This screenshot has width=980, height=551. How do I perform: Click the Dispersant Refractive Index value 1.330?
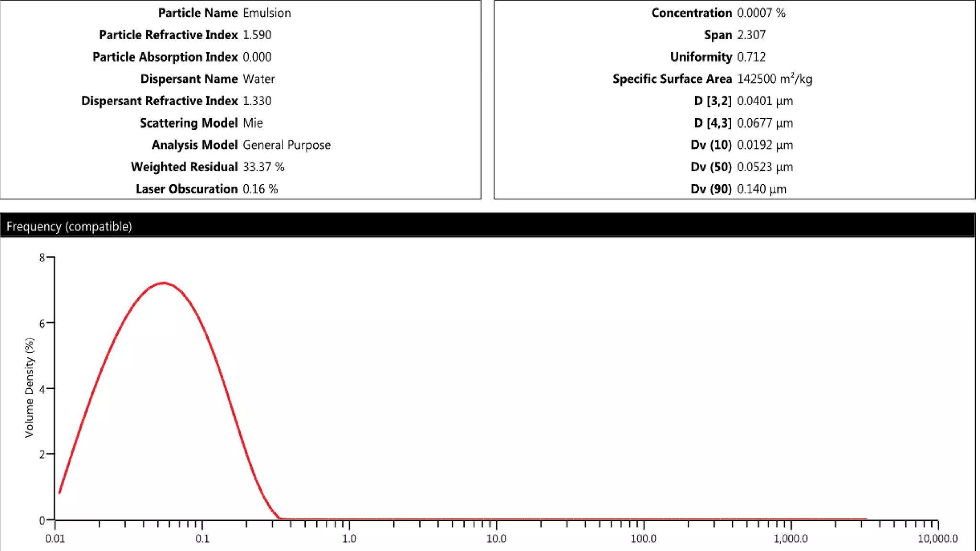tap(257, 101)
